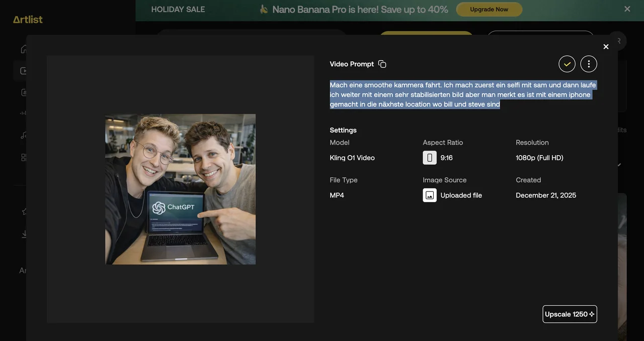Viewport: 644px width, 341px height.
Task: Click the Uploaded file label
Action: [461, 195]
